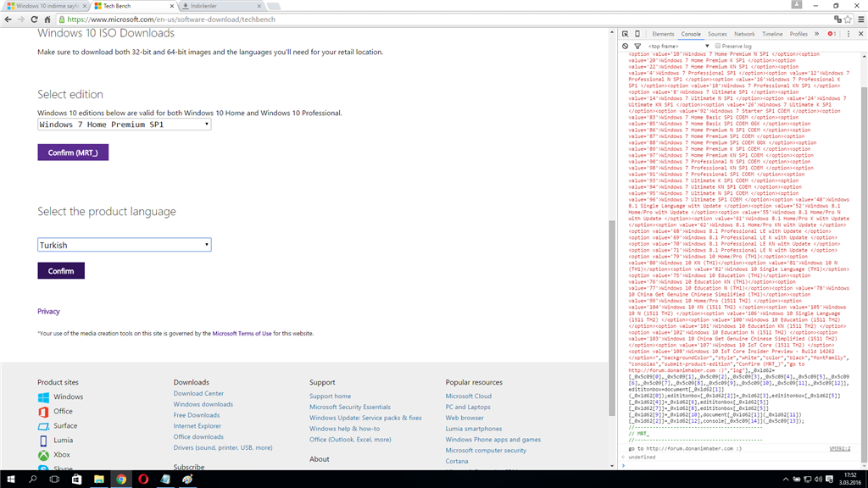
Task: Open Task View on the taskbar
Action: [54, 480]
